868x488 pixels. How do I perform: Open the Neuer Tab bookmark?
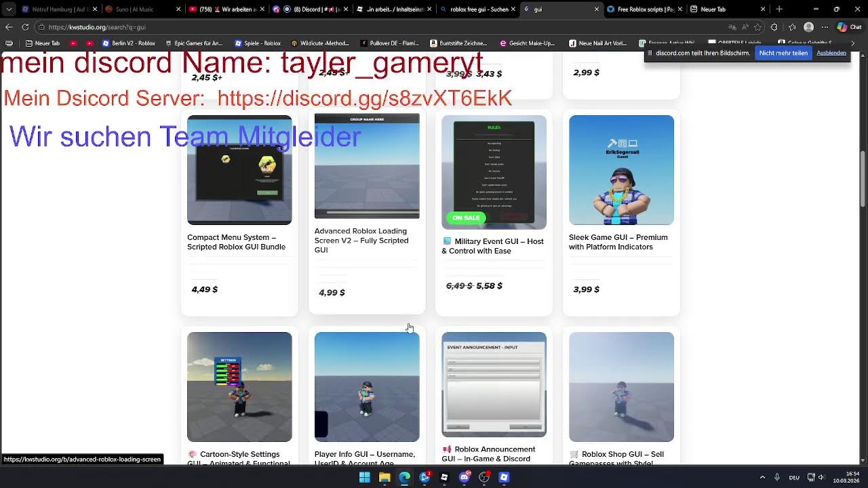pyautogui.click(x=43, y=43)
